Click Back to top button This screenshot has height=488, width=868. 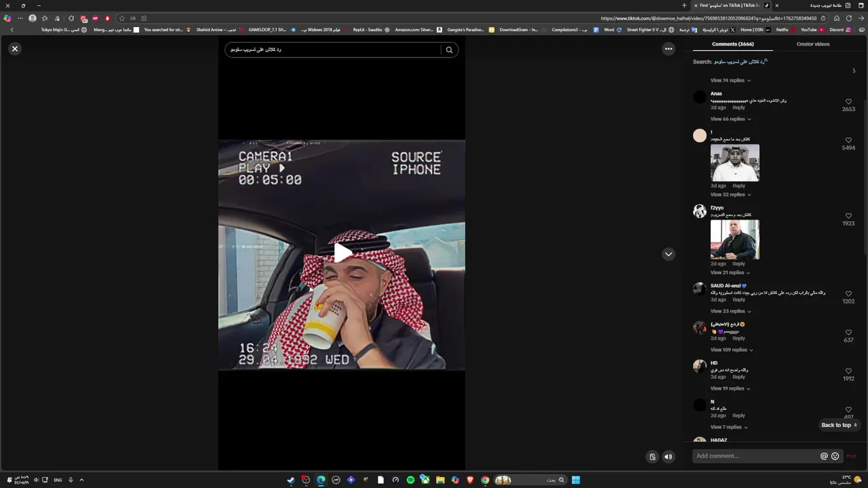click(840, 425)
